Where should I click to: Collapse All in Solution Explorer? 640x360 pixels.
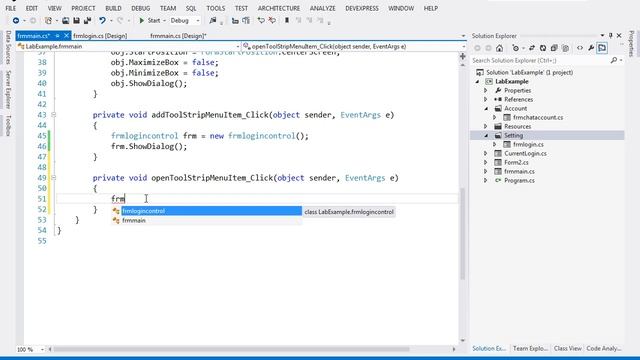point(554,48)
